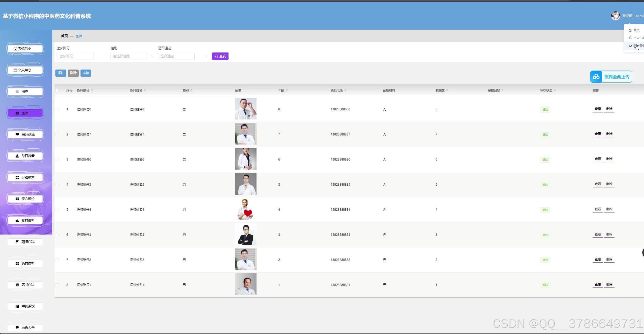Click the 通过 status tag in the first row
Image resolution: width=644 pixels, height=334 pixels.
coord(545,109)
